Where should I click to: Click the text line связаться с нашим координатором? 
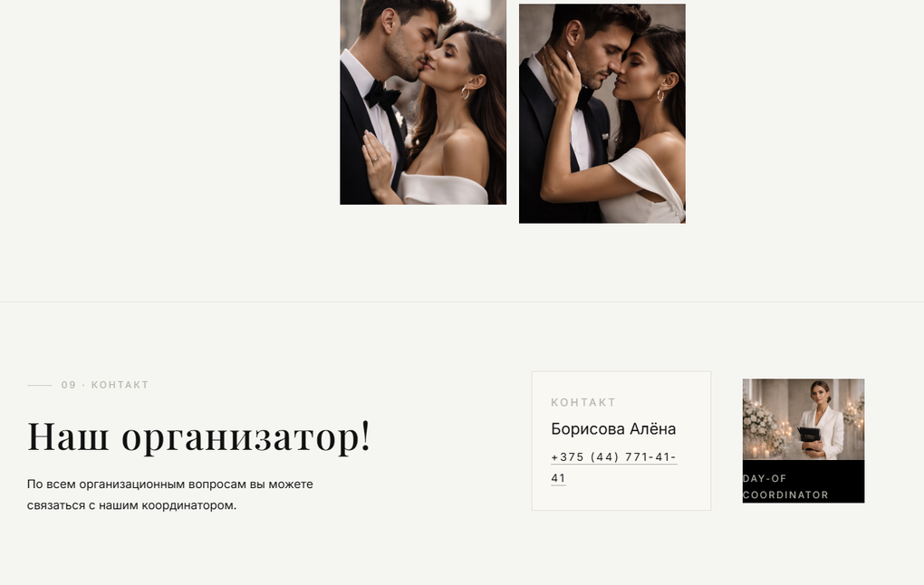point(132,505)
